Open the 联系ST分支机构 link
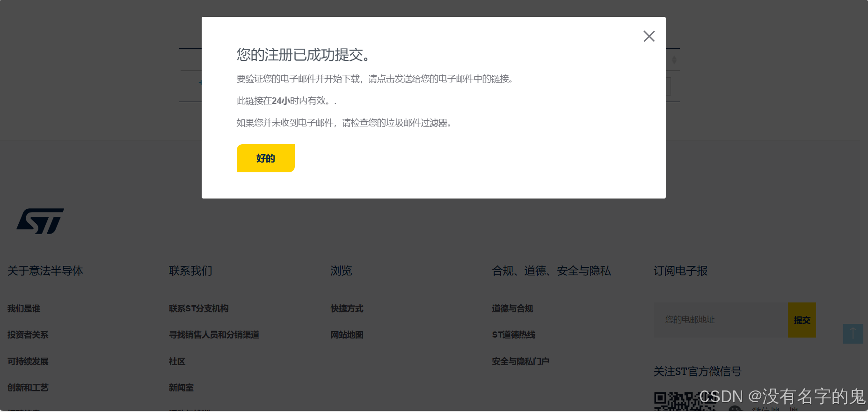Image resolution: width=868 pixels, height=412 pixels. (x=199, y=309)
